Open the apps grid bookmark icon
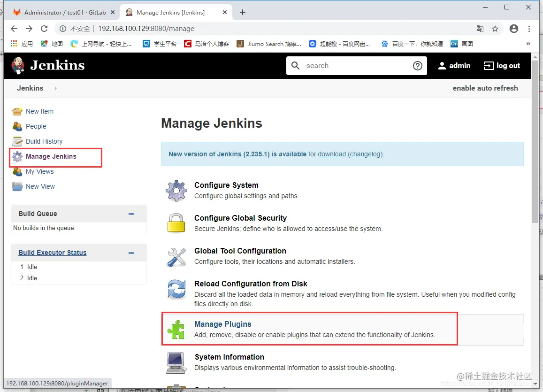 14,44
